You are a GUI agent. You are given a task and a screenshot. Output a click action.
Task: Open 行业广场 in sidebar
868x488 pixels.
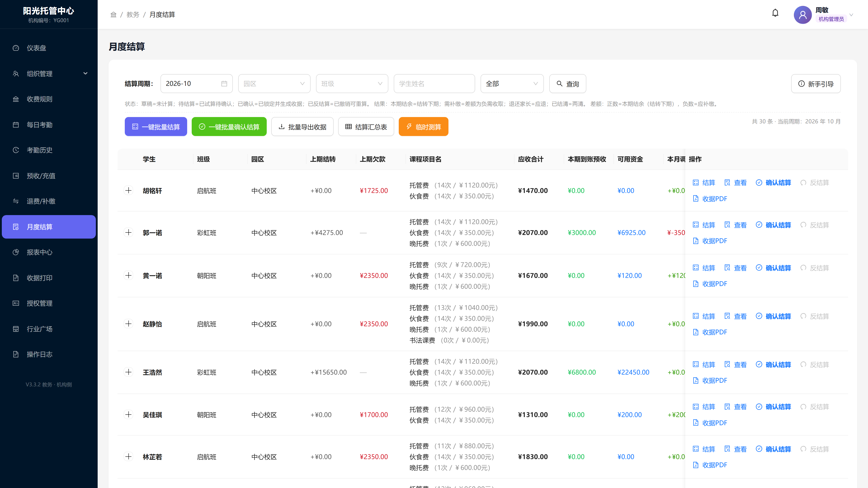(49, 329)
